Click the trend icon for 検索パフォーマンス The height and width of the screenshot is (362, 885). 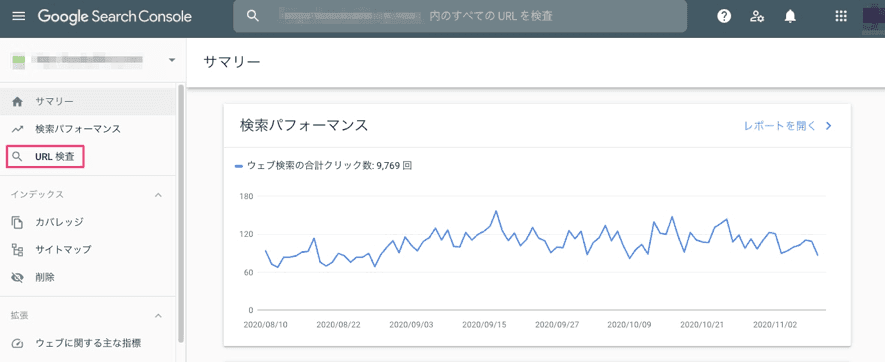[17, 129]
